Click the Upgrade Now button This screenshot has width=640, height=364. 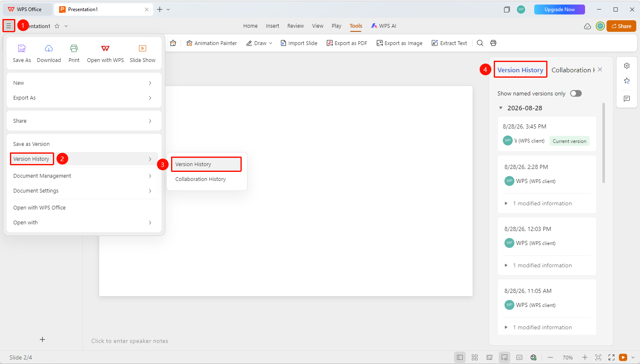click(x=559, y=10)
